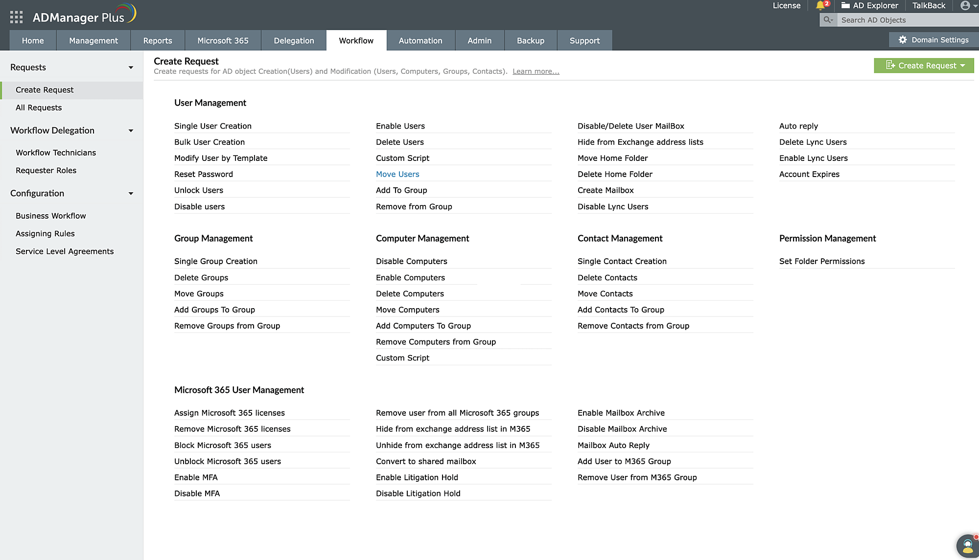Collapse the Configuration sidebar section
The height and width of the screenshot is (560, 979).
click(x=131, y=194)
